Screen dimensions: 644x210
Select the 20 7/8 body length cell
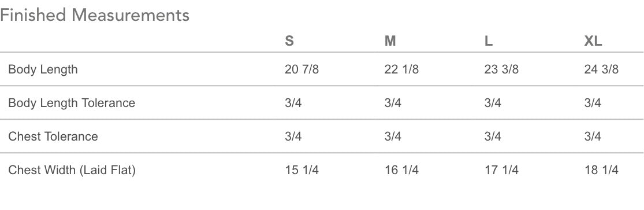pos(301,69)
